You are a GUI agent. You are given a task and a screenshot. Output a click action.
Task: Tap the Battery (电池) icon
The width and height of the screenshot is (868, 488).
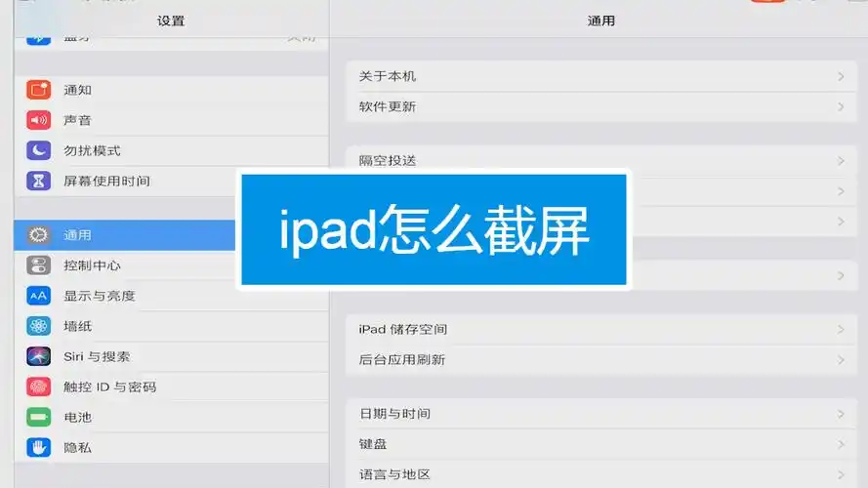click(38, 417)
